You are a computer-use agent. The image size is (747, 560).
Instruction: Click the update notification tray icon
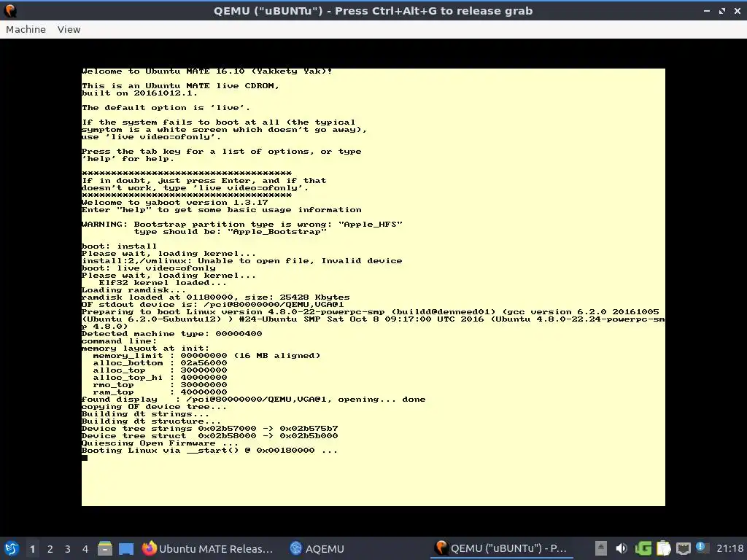(701, 548)
